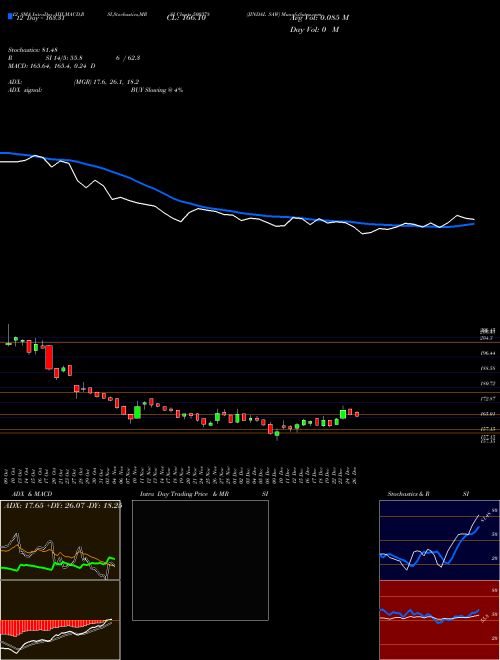Click the green line in ADX panel
The width and height of the screenshot is (500, 660).
click(55, 564)
